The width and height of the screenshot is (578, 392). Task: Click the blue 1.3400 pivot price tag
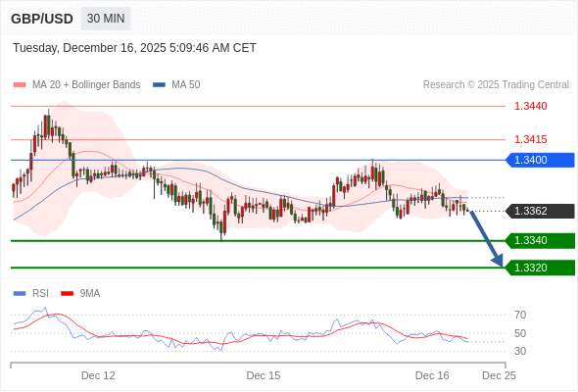541,160
